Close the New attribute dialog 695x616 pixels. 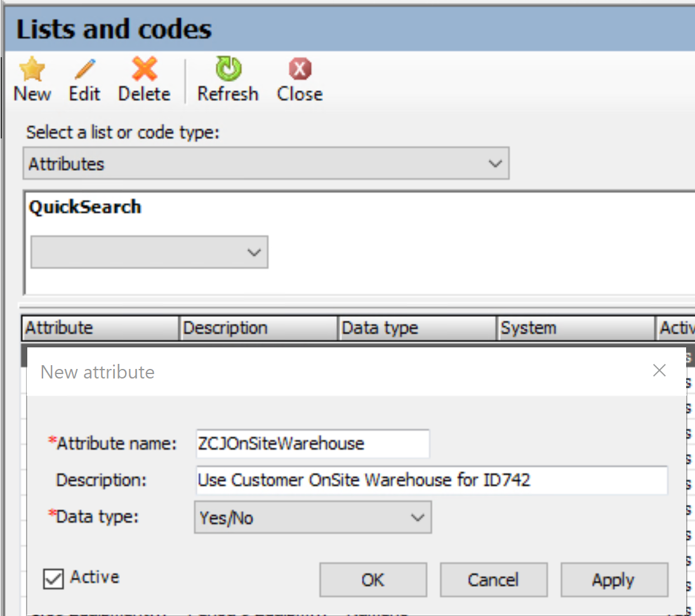(659, 370)
